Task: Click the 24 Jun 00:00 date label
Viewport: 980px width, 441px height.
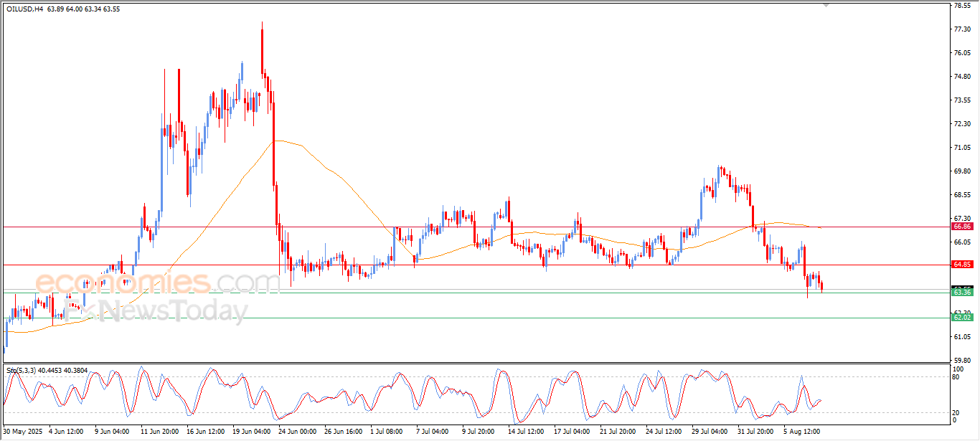Action: click(299, 432)
